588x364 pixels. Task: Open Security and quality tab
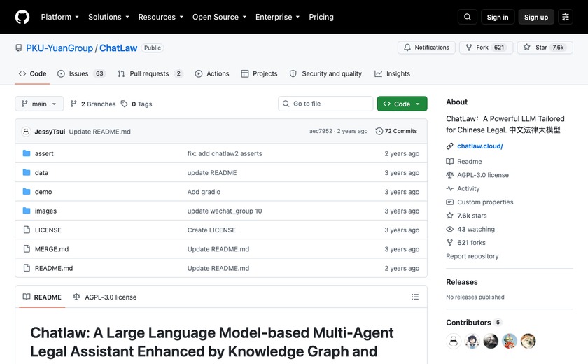pyautogui.click(x=325, y=73)
